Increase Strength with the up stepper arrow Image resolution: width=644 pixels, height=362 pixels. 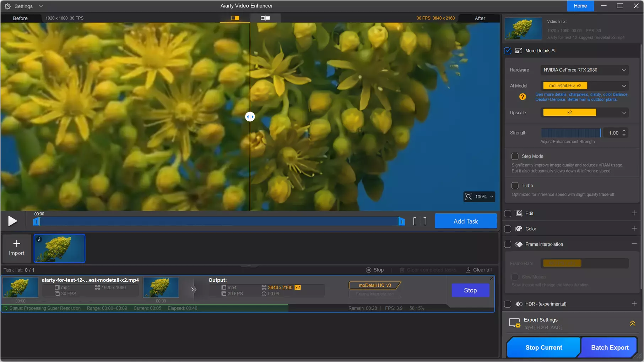(624, 130)
